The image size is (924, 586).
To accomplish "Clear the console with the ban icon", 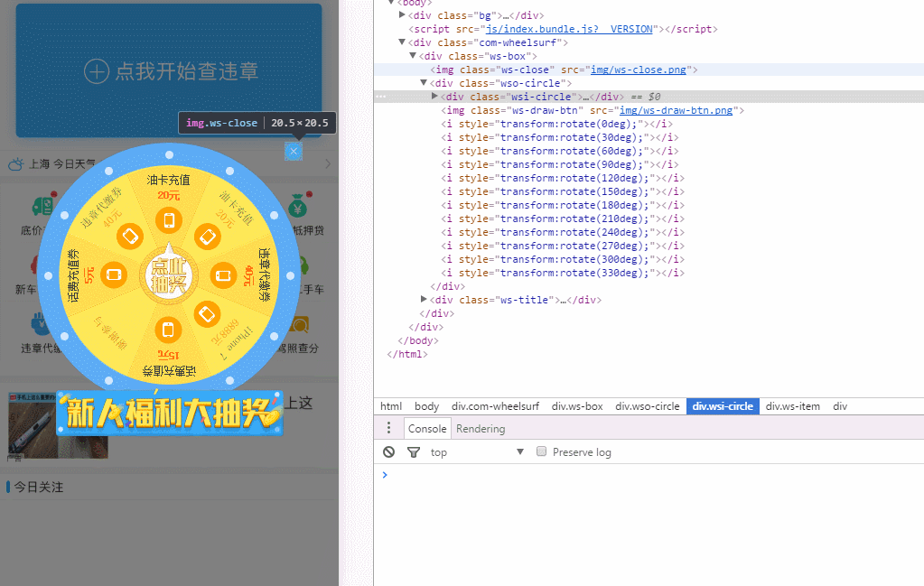I will (x=388, y=451).
